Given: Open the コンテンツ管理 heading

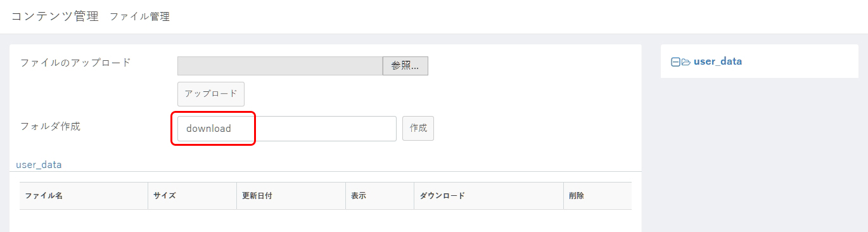Looking at the screenshot, I should pyautogui.click(x=55, y=16).
